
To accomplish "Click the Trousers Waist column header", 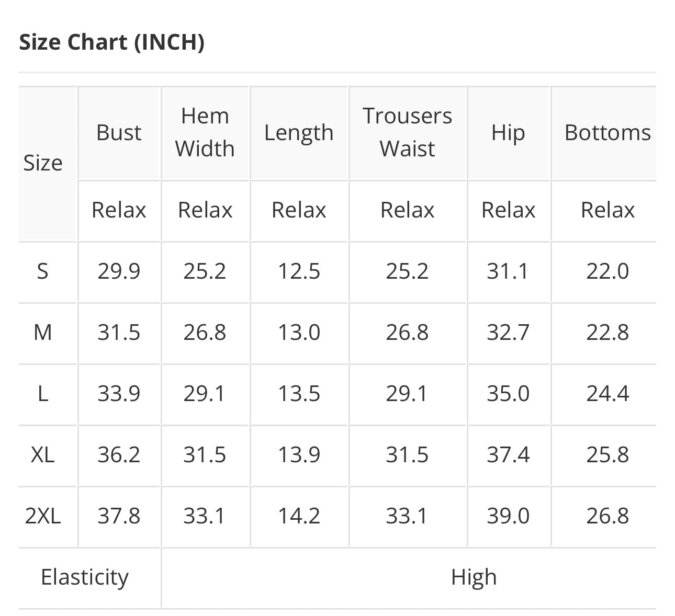I will coord(407,132).
